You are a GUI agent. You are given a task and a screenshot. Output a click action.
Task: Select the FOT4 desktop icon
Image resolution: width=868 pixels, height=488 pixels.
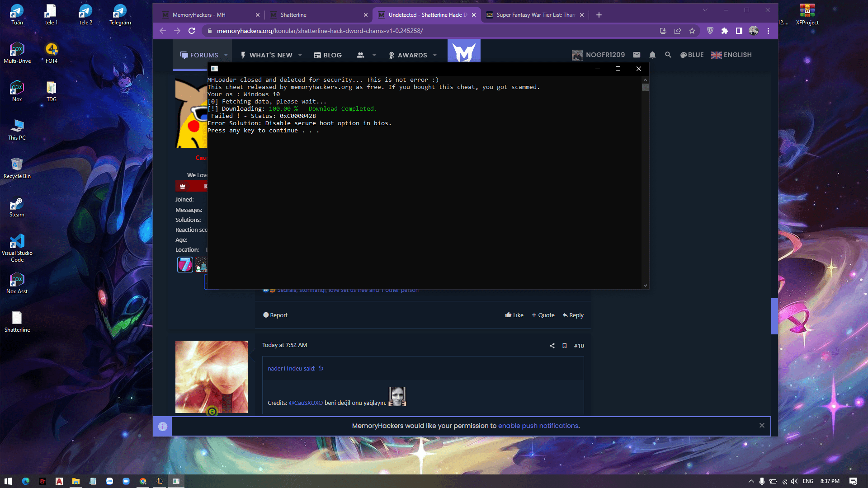pyautogui.click(x=52, y=53)
